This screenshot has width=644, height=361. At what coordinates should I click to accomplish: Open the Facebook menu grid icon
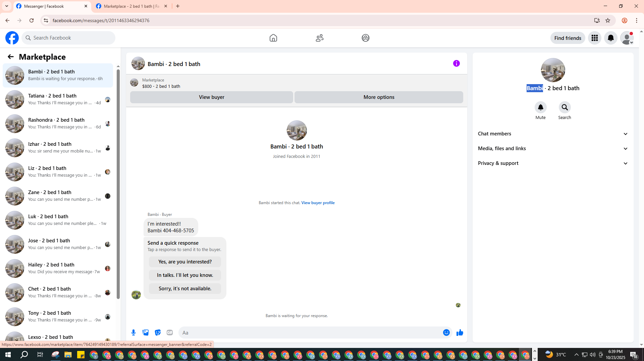(x=595, y=38)
